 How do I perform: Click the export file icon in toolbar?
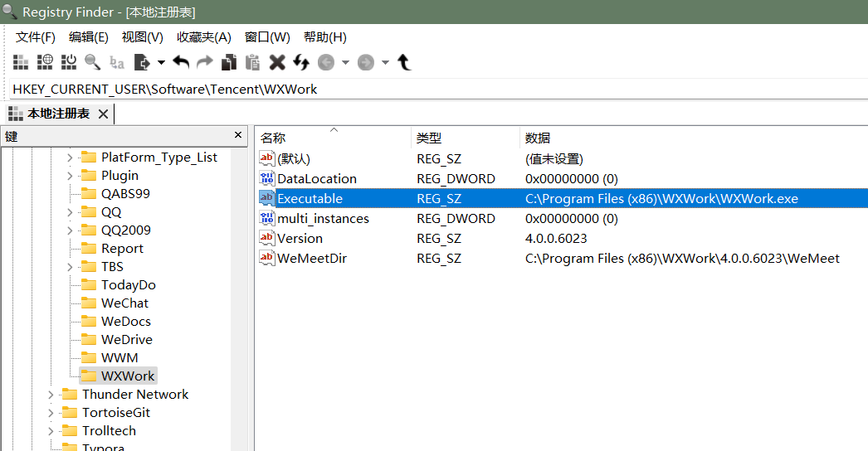coord(142,62)
